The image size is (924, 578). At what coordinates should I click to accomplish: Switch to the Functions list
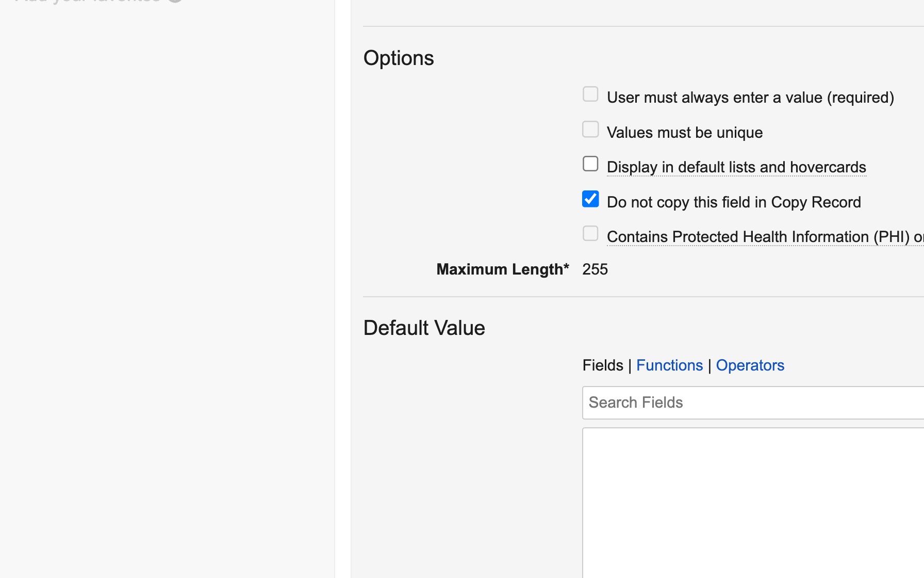(x=669, y=365)
